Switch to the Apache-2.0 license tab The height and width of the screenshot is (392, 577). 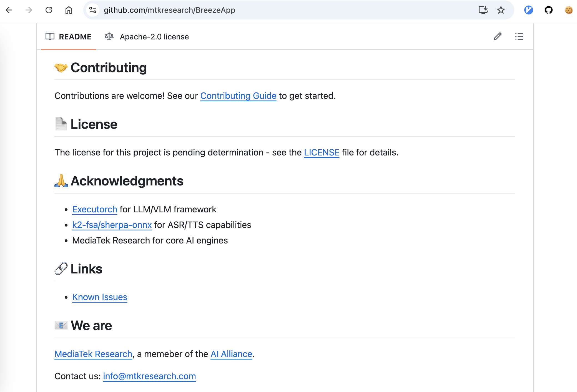147,37
